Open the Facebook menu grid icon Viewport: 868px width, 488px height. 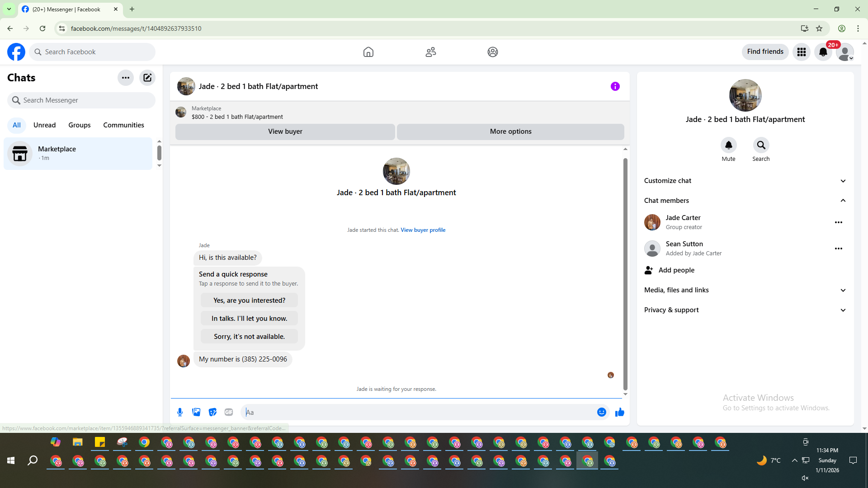click(802, 52)
